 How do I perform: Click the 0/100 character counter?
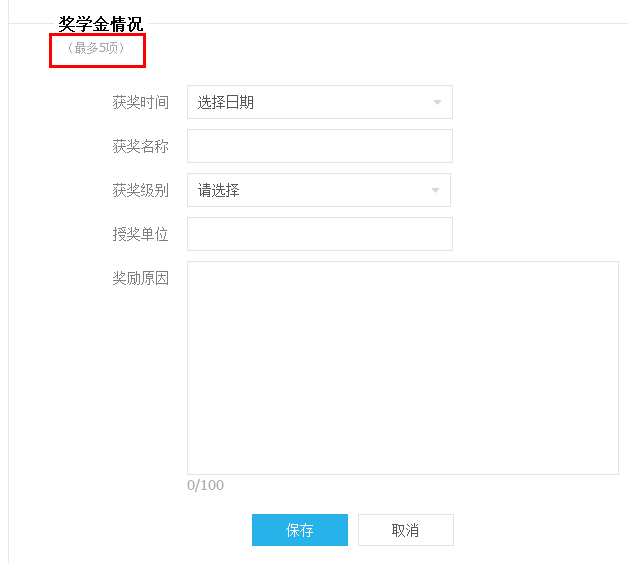(205, 485)
